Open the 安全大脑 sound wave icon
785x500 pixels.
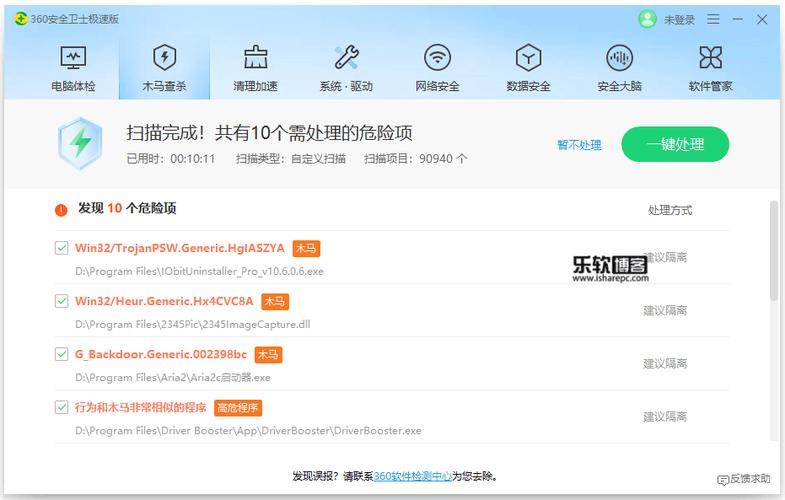tap(619, 58)
